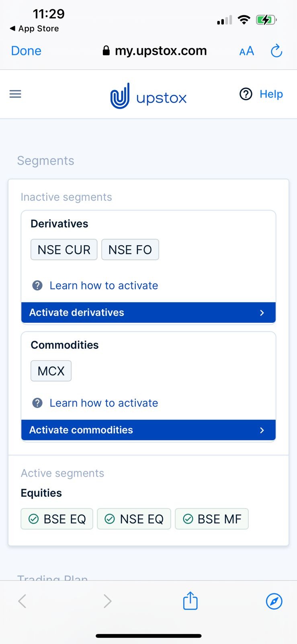Open the AA text size controls

click(x=246, y=51)
